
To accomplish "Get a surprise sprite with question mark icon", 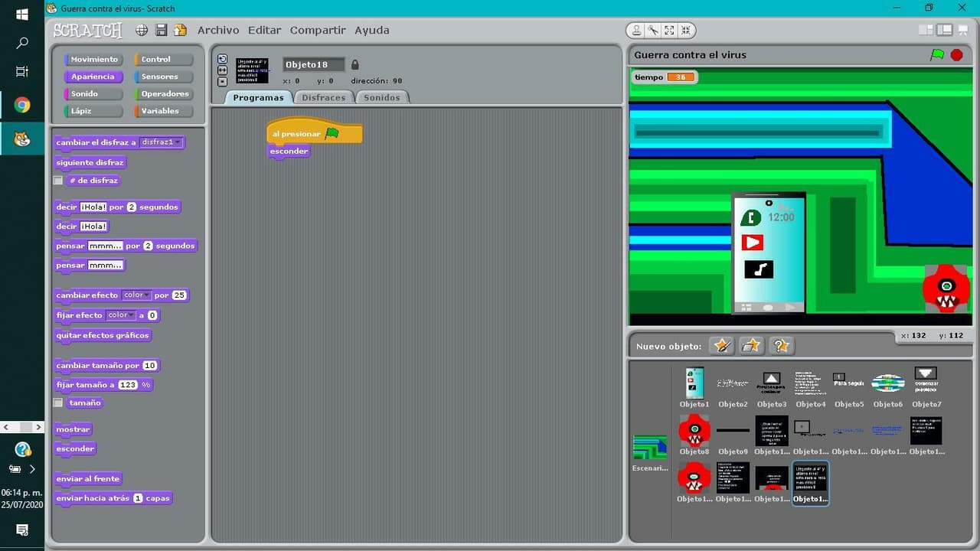I will tap(781, 346).
